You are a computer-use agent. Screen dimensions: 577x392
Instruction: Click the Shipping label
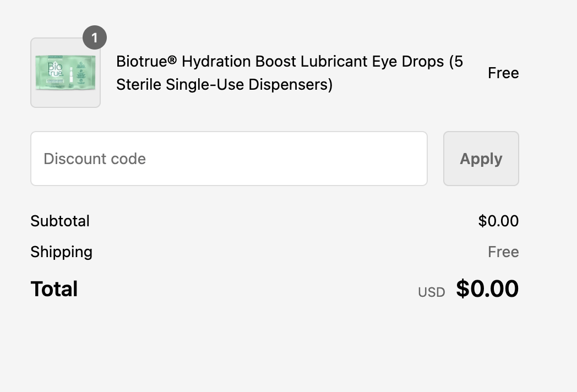click(62, 252)
